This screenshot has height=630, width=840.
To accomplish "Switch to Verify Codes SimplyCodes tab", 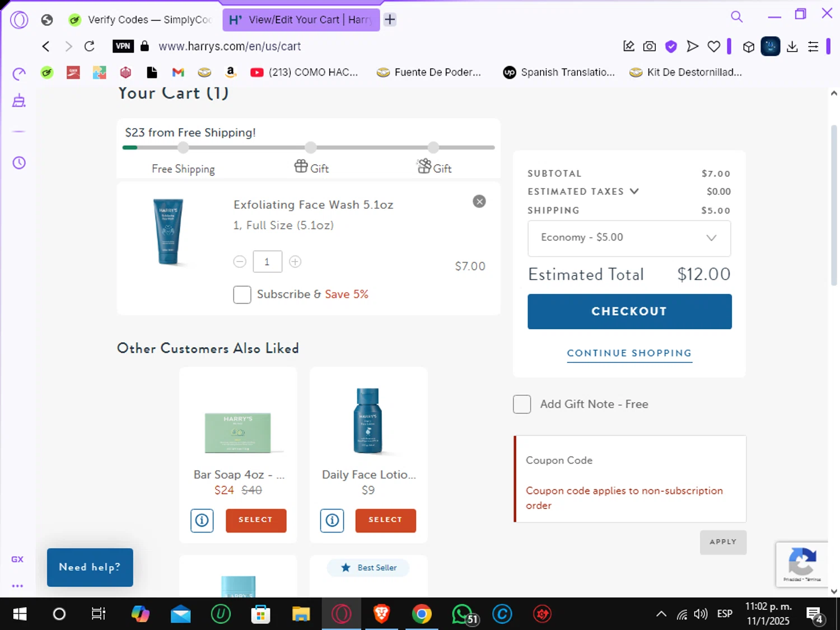I will coord(140,20).
